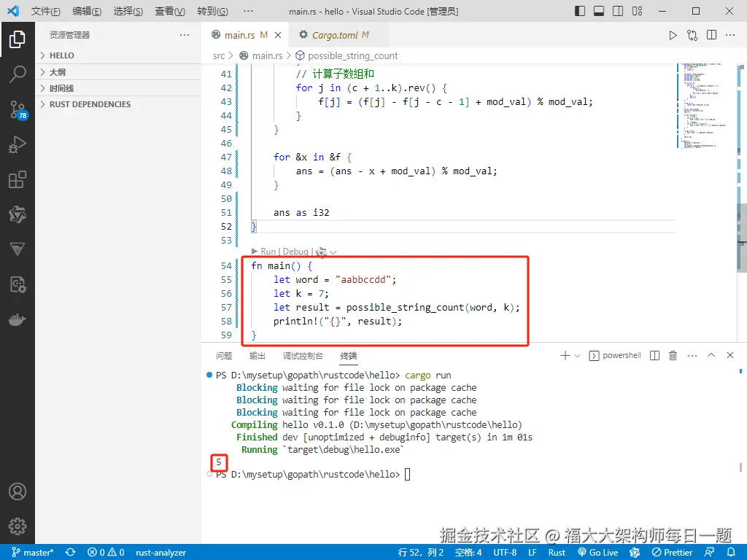Viewport: 747px width, 560px height.
Task: Click Prettier in status bar
Action: point(672,553)
